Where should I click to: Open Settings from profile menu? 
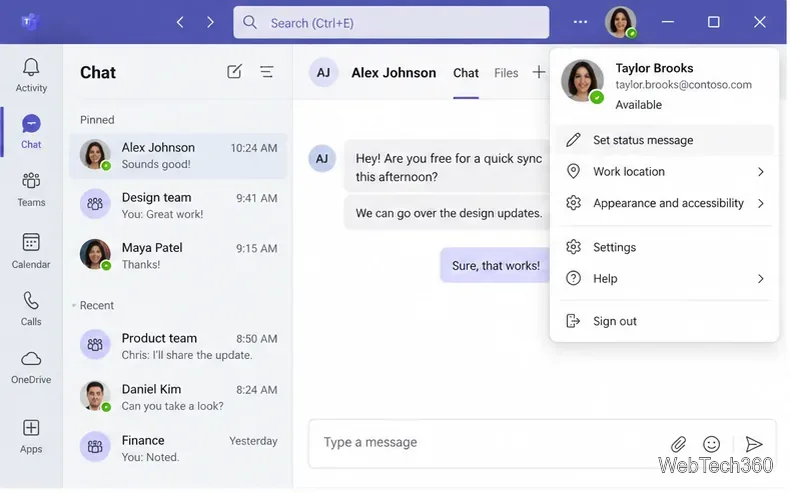click(665, 247)
